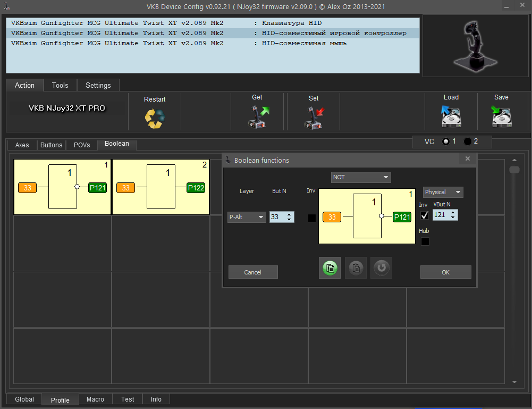
Task: Open the Physical type dropdown
Action: (x=443, y=192)
